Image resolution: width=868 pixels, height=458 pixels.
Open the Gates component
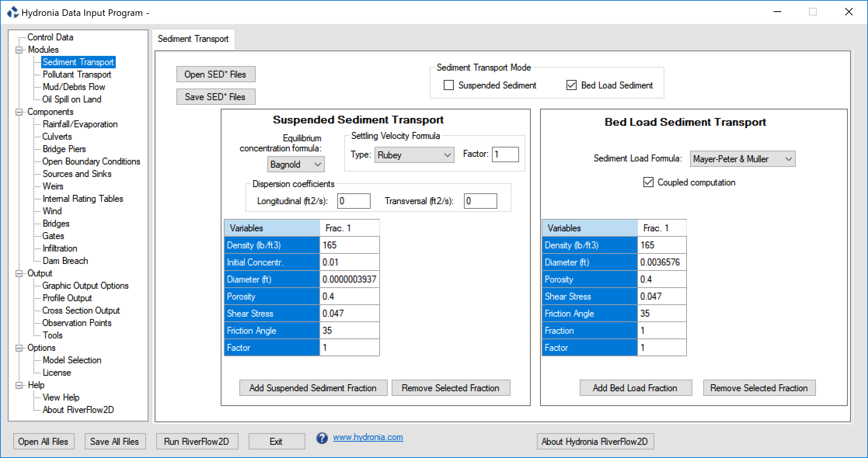(x=53, y=236)
